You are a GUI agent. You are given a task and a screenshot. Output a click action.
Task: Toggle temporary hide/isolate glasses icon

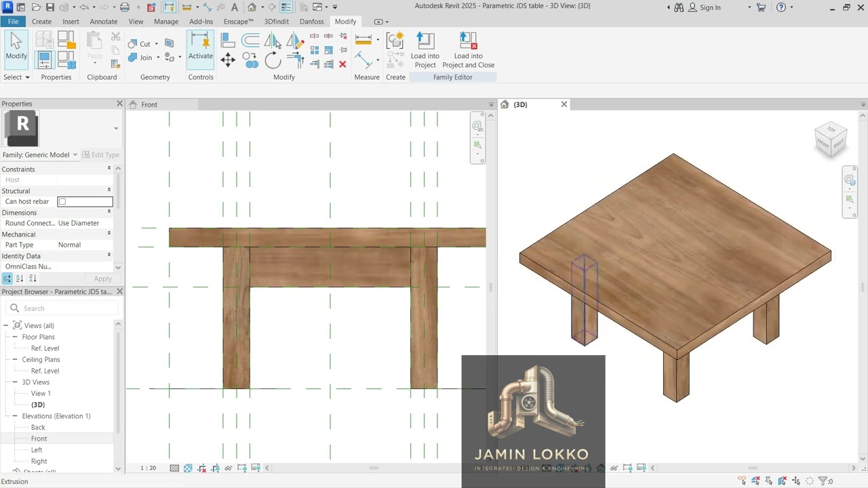[x=229, y=468]
